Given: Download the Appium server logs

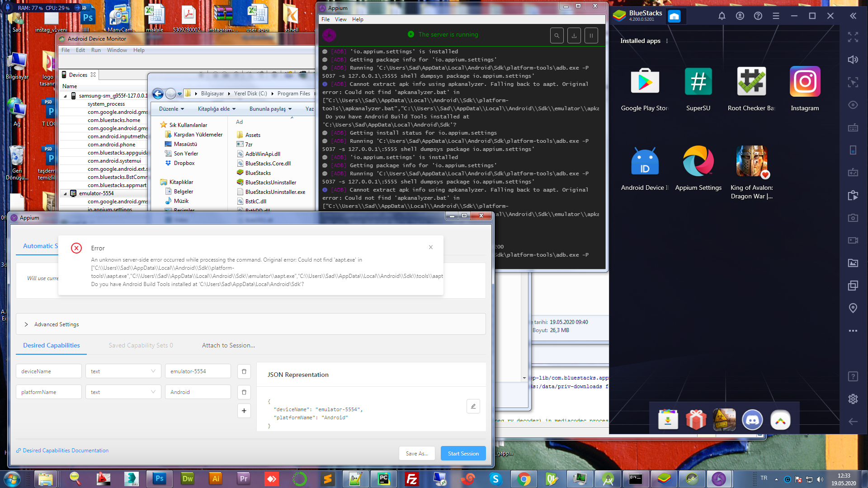Looking at the screenshot, I should coord(574,35).
